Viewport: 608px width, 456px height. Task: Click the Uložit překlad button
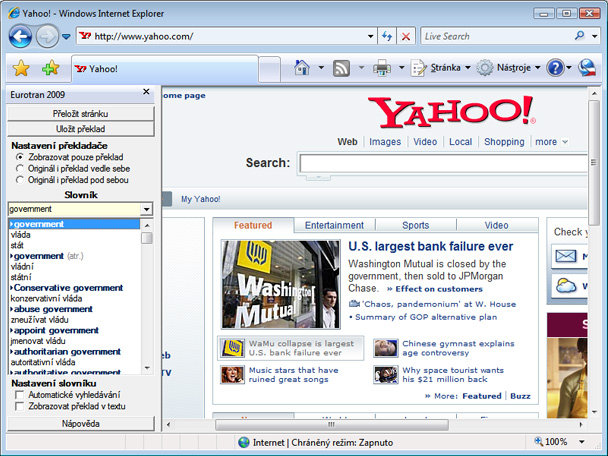click(81, 129)
